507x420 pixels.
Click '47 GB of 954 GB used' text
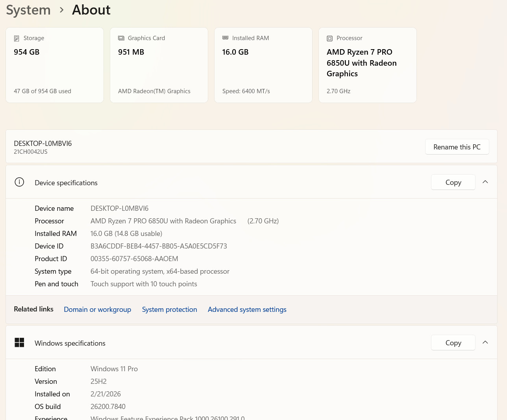(x=43, y=91)
